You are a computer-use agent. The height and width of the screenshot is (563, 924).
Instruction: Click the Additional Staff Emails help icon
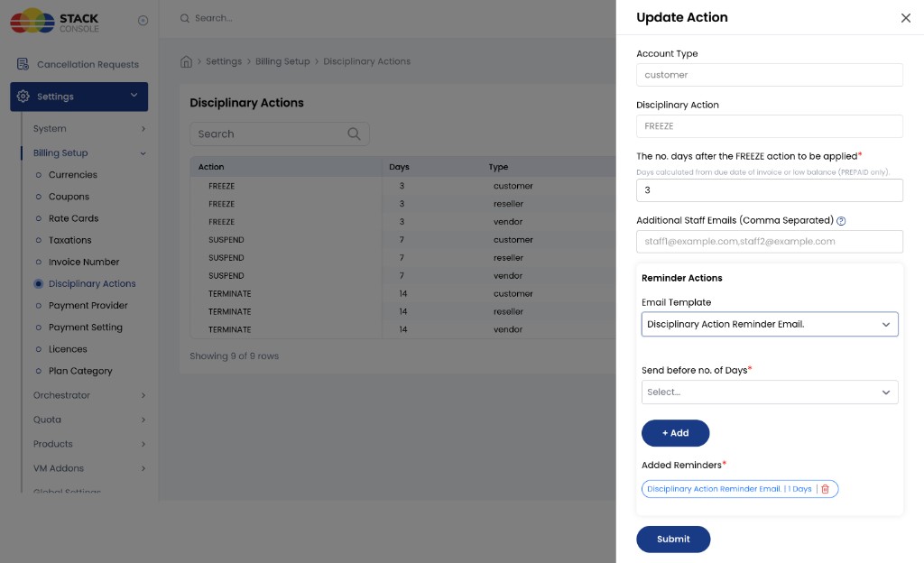point(841,221)
